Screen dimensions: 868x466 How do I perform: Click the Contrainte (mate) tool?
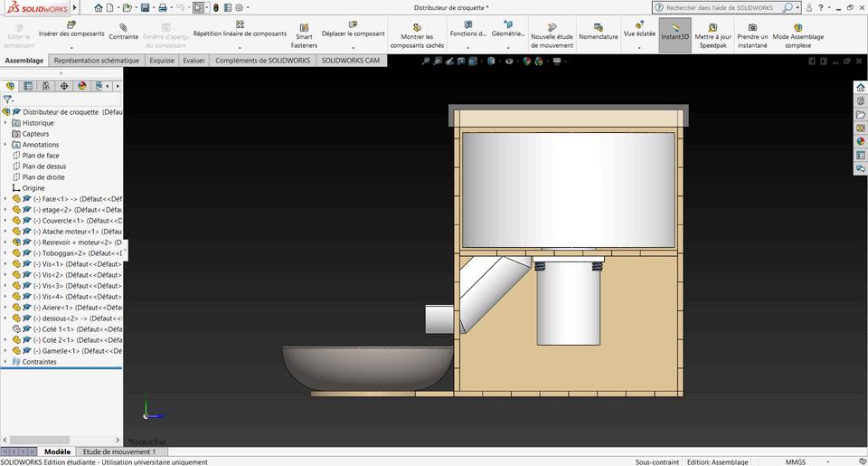point(123,31)
